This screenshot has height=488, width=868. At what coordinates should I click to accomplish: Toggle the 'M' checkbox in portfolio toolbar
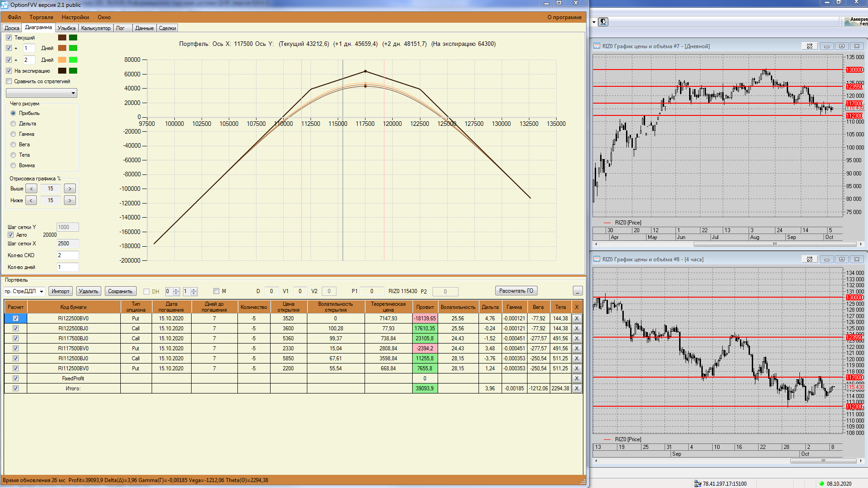[216, 291]
